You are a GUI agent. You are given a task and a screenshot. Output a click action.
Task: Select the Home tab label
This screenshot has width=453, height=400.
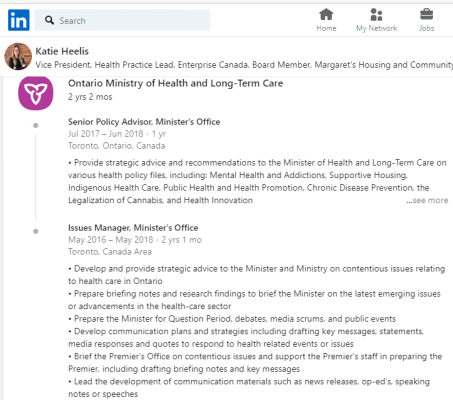[326, 28]
